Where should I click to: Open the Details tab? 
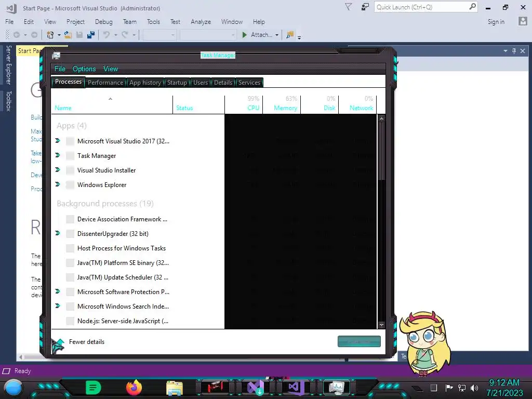coord(223,83)
